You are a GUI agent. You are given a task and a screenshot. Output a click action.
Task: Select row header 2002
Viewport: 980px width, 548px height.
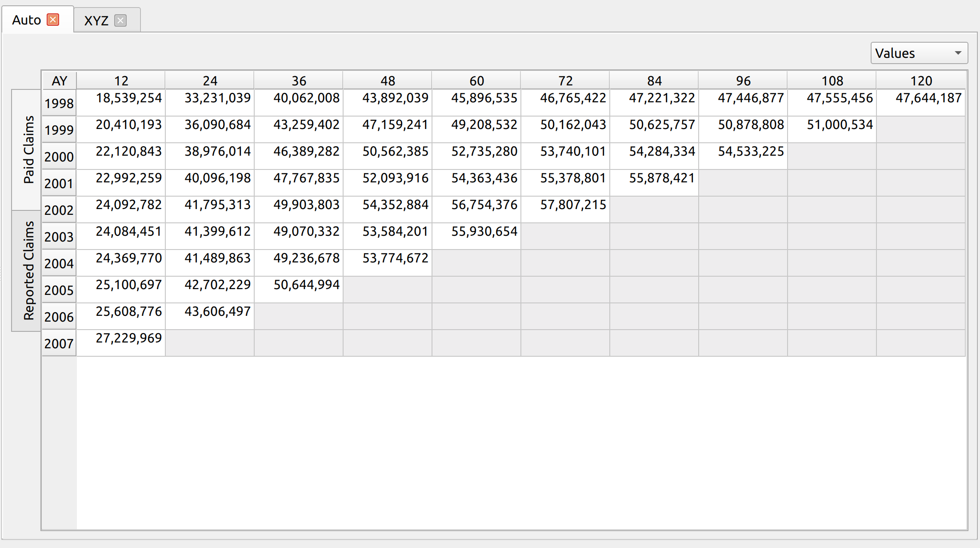click(x=59, y=210)
